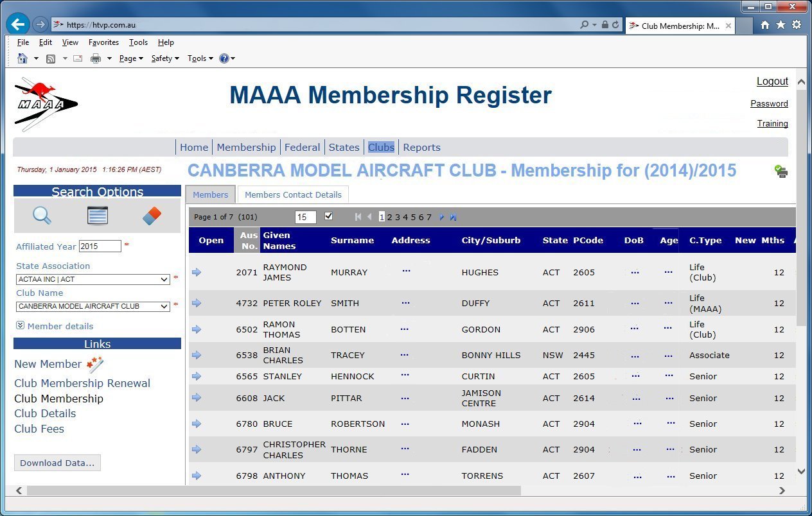Click the printer icon beside the club heading

[x=781, y=171]
